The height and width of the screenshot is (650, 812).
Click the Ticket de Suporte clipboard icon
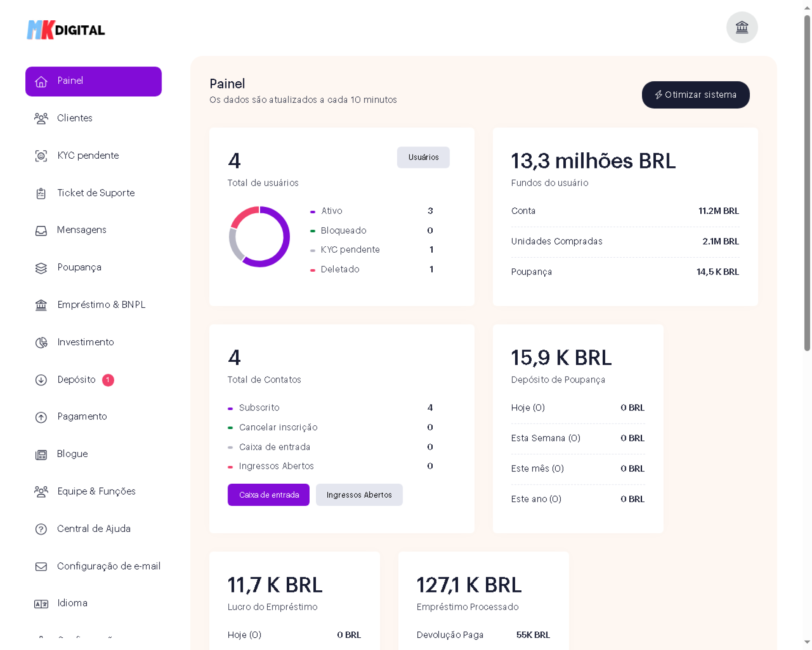coord(41,193)
